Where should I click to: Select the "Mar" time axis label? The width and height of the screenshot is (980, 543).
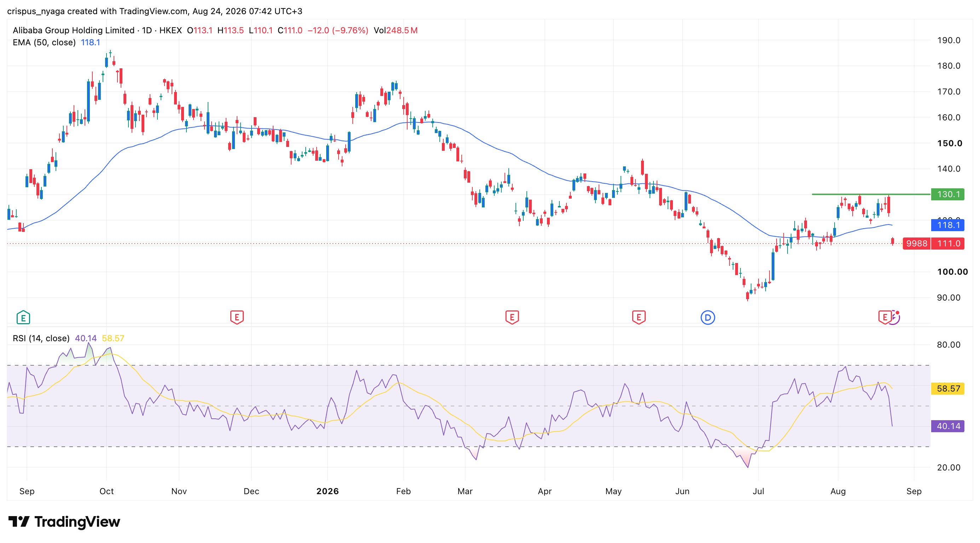[465, 491]
